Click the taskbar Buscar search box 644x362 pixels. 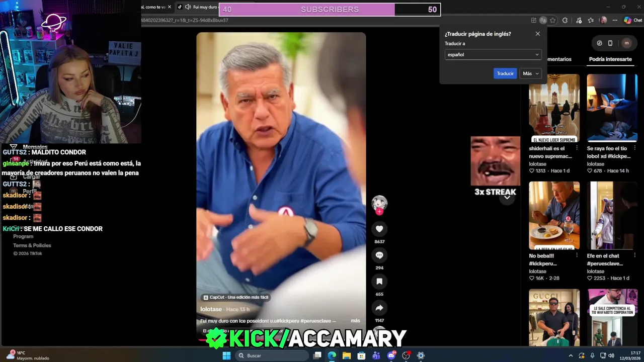pos(272,355)
